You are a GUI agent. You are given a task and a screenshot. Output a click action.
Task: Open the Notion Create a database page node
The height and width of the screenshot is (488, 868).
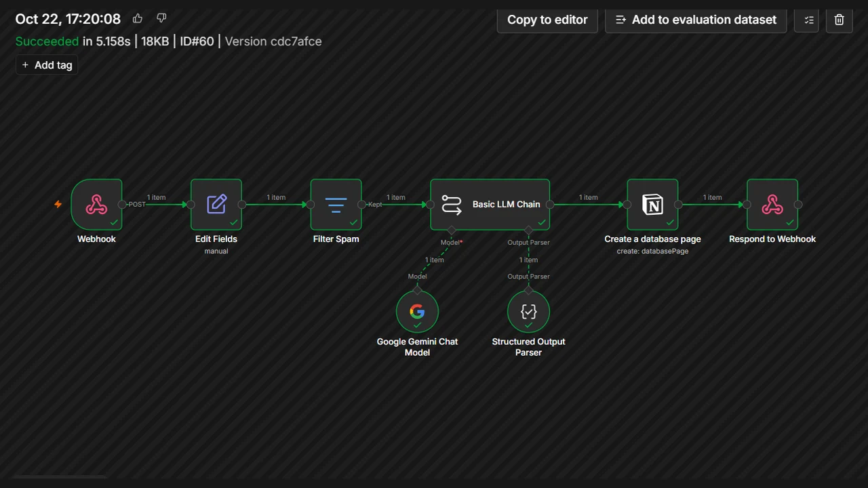click(652, 204)
